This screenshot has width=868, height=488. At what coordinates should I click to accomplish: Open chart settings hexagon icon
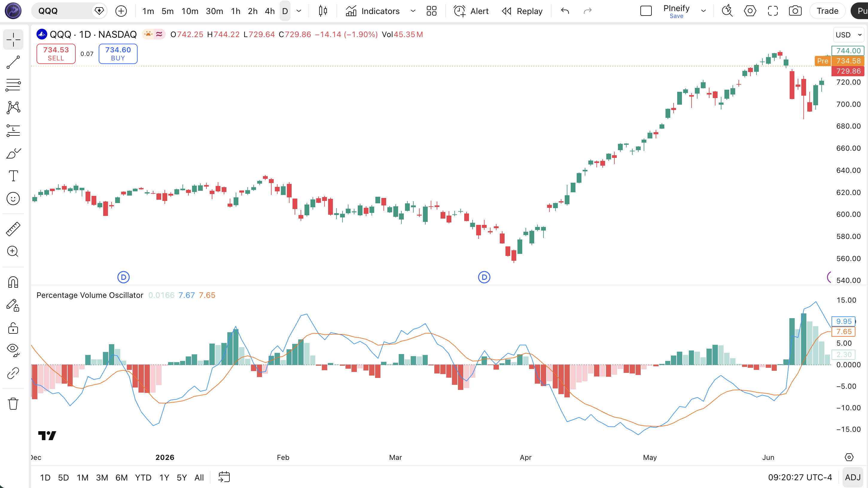pos(750,11)
